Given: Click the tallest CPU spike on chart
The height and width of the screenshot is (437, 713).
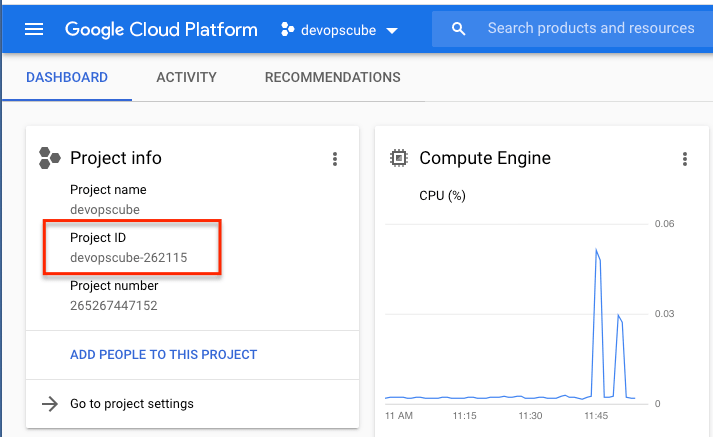Looking at the screenshot, I should [597, 250].
